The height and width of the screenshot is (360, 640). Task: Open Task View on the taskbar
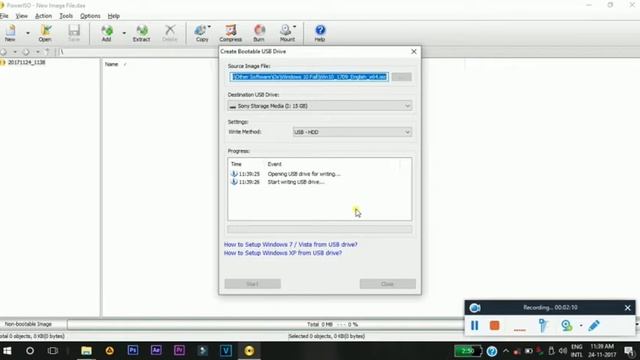pos(53,351)
